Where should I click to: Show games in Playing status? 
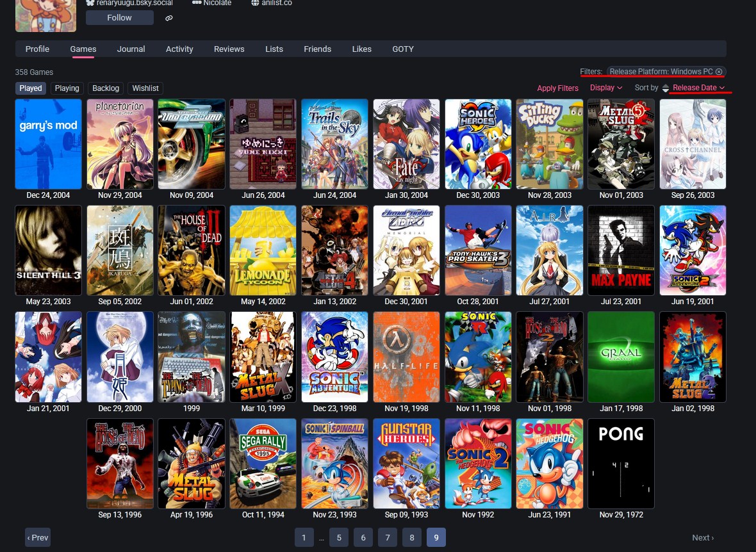tap(67, 88)
